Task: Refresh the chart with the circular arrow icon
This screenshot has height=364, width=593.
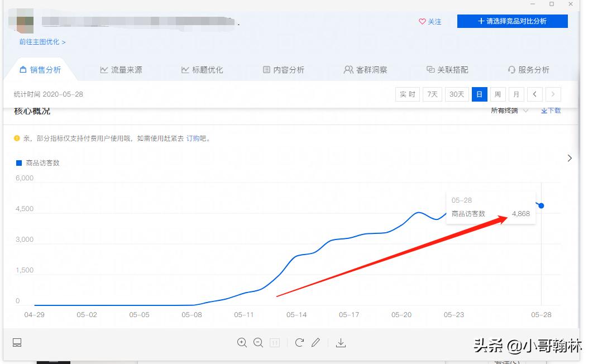Action: 299,342
